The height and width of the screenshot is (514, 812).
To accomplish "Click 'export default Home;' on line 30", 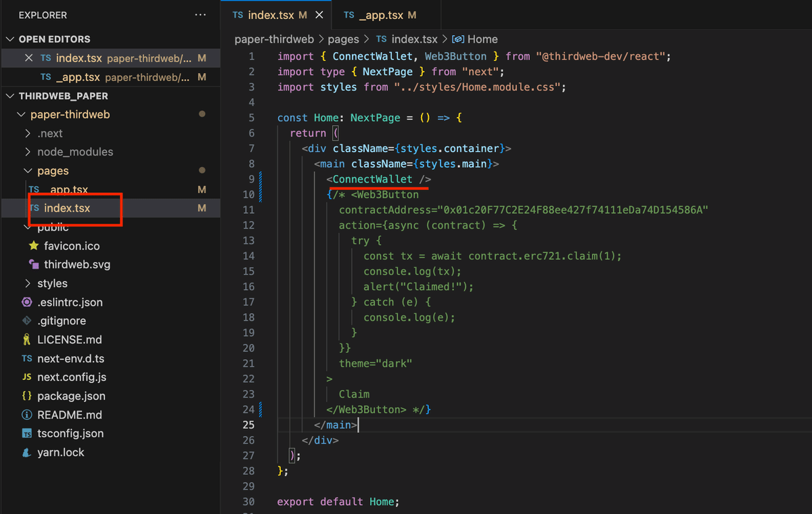I will pos(338,502).
